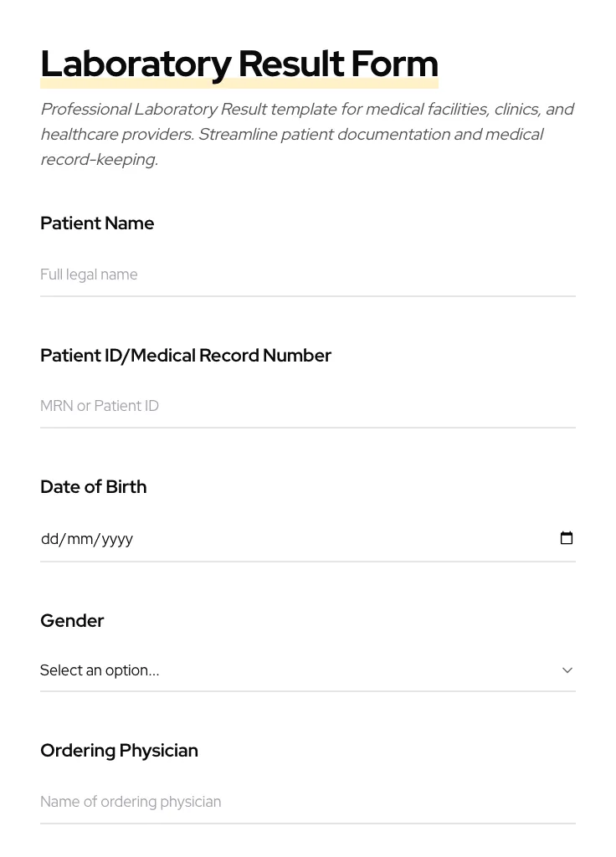
Task: Click the Patient ID/Medical Record Number label
Action: coord(186,356)
